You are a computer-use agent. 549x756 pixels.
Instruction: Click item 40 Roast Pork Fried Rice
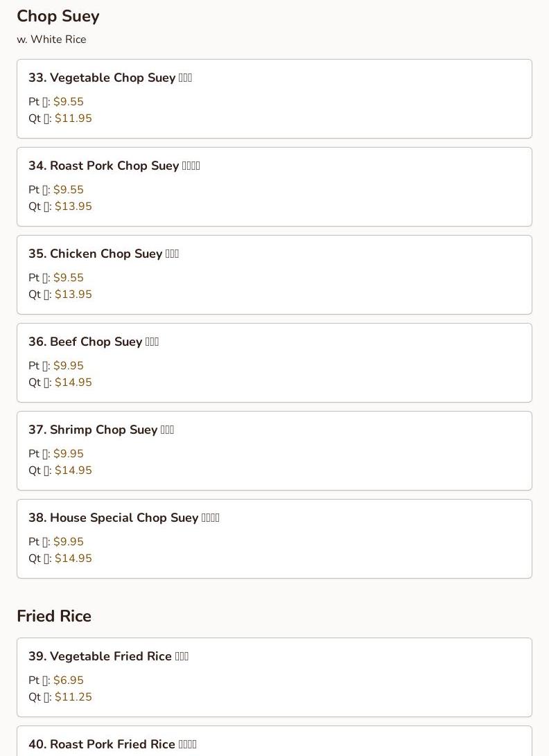coord(112,744)
